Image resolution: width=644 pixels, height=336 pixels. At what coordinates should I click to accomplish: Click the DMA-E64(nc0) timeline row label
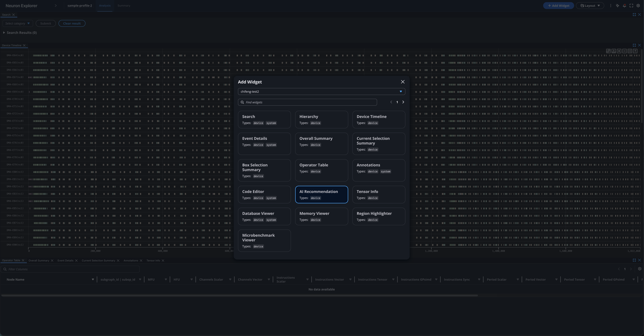pos(15,55)
